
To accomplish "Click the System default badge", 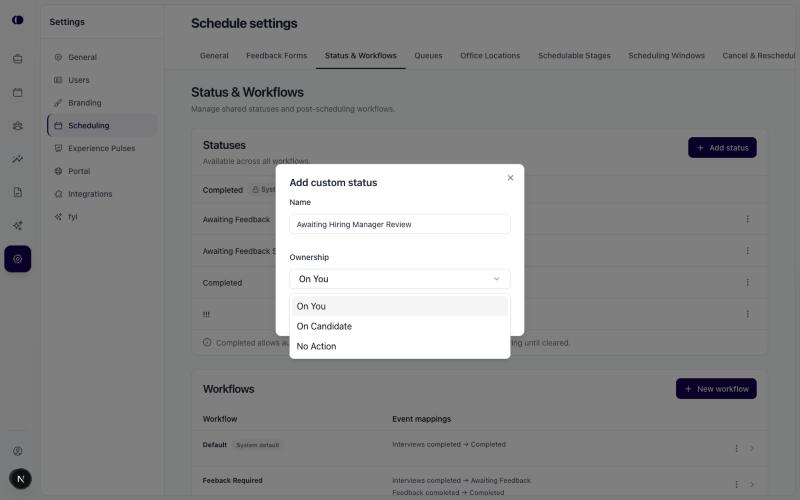I will [258, 445].
